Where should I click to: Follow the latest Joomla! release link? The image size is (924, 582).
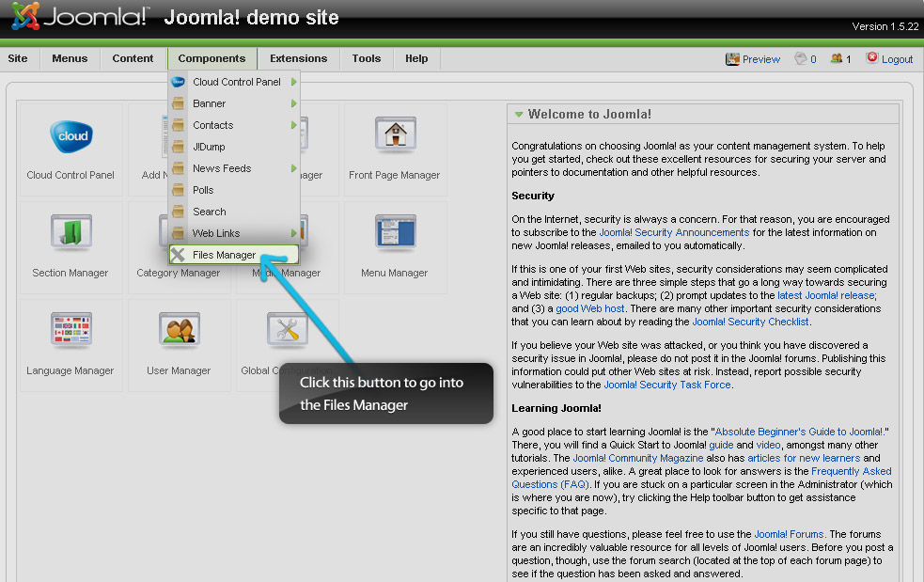(827, 295)
